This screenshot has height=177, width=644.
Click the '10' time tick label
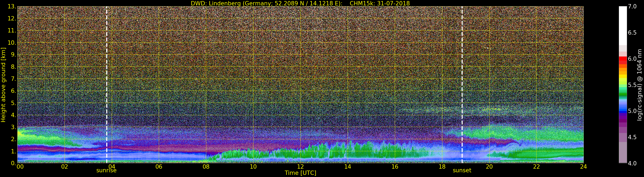(x=253, y=166)
